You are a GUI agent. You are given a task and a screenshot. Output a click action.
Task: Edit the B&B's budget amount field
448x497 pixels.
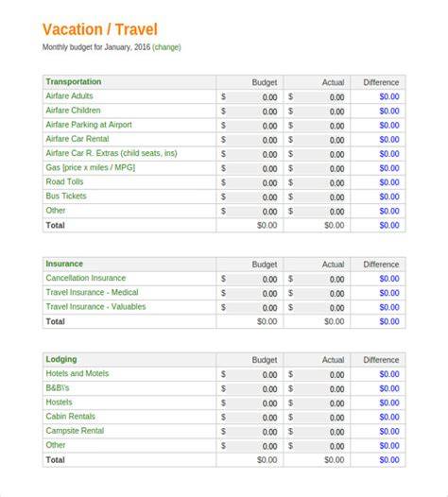(252, 388)
